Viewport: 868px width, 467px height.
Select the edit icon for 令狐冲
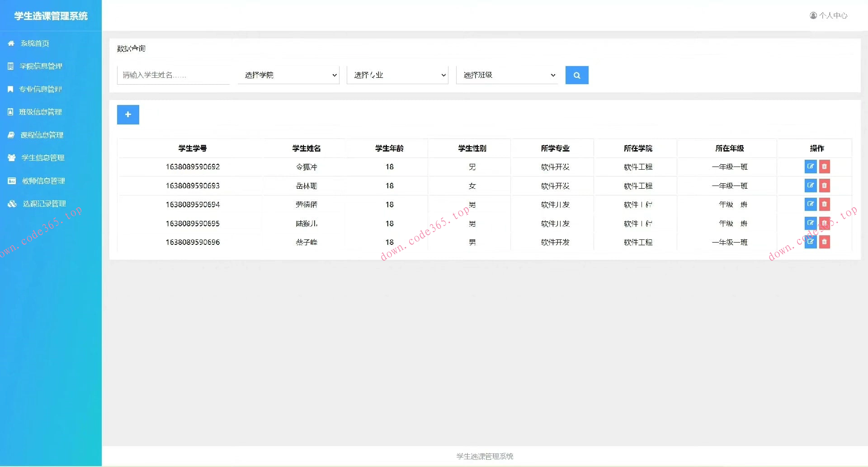[x=811, y=167]
